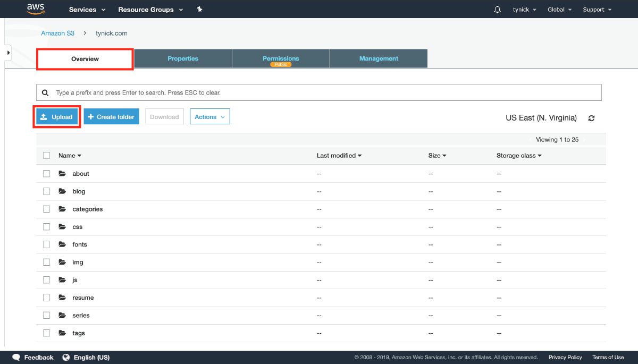
Task: Open the about folder name link
Action: 81,174
